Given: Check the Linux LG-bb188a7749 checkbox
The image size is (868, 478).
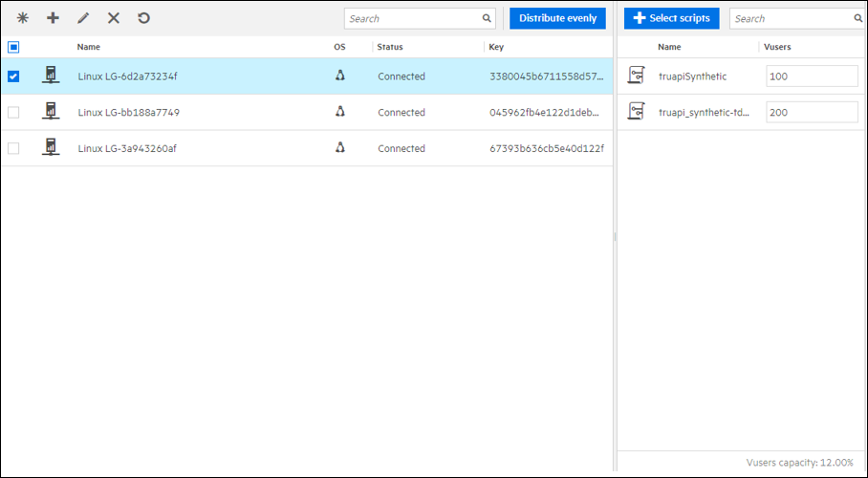Looking at the screenshot, I should click(x=13, y=113).
